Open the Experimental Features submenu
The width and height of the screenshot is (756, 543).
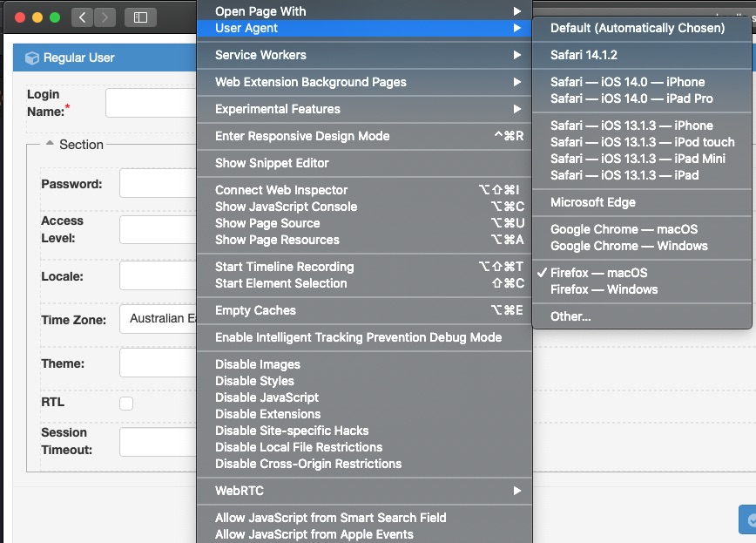[x=364, y=109]
